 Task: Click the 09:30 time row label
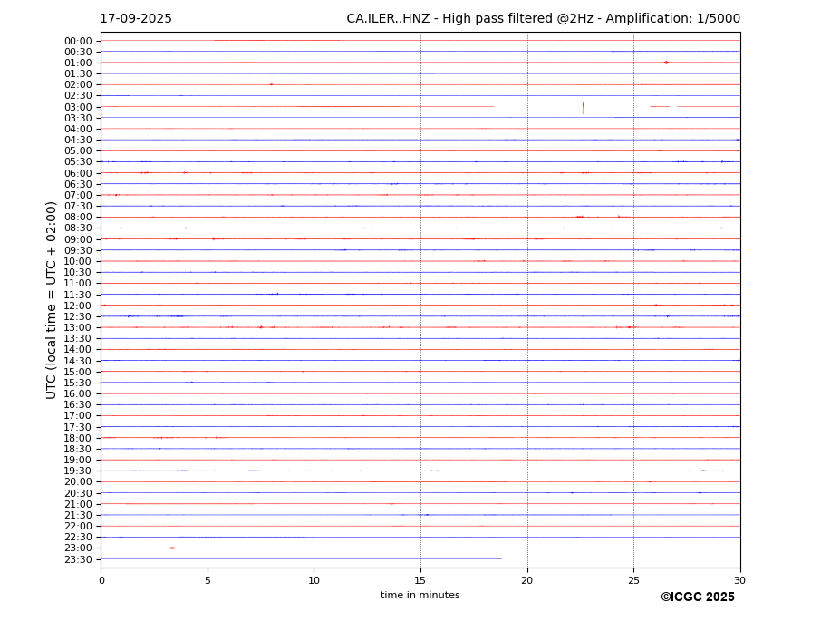(x=78, y=250)
